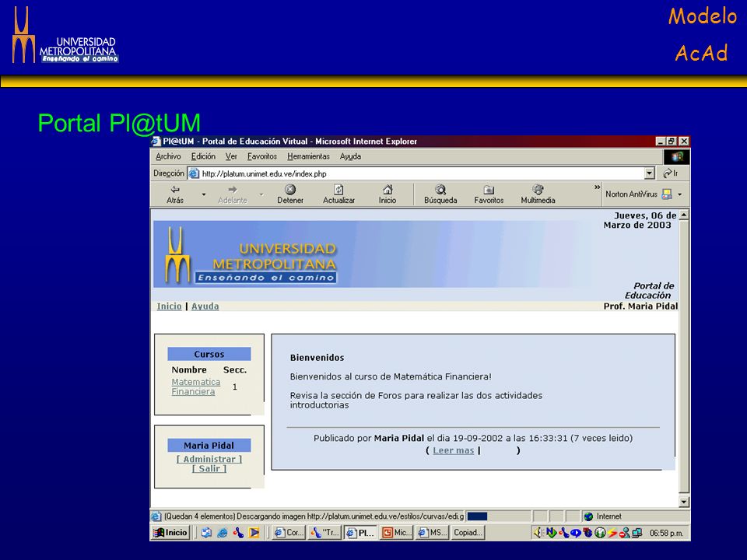The height and width of the screenshot is (560, 747).
Task: Click the vertical scrollbar thumb
Action: (684, 357)
